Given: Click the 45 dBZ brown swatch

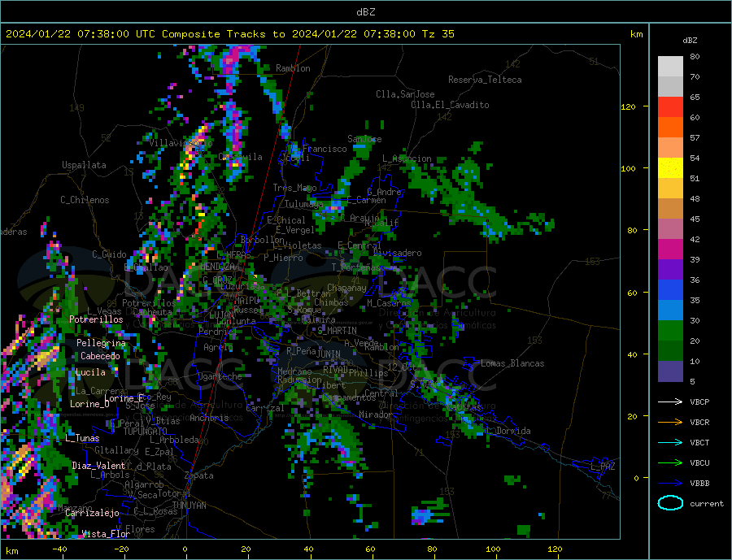Looking at the screenshot, I should tap(670, 209).
